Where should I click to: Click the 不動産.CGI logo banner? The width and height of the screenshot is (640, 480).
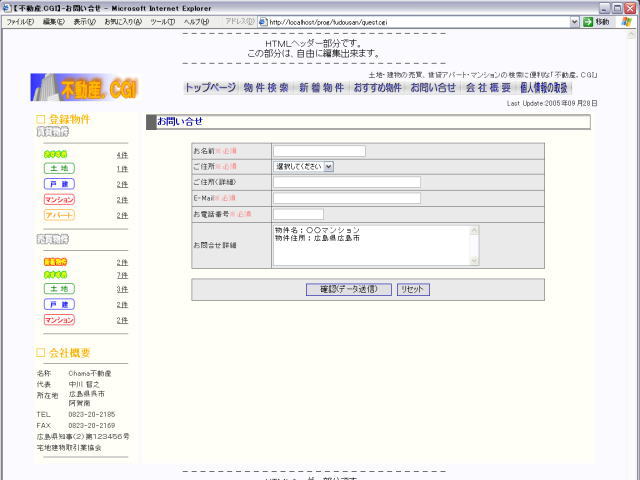coord(84,87)
